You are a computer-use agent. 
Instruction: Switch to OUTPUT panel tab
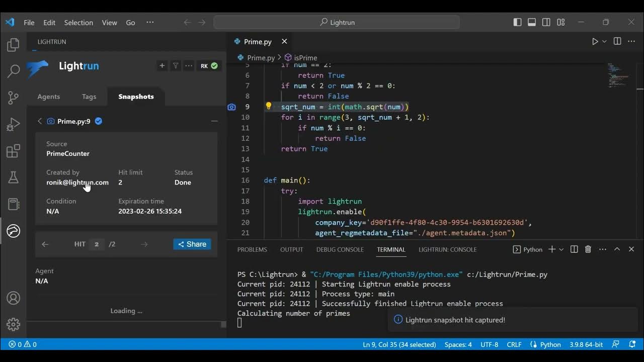(292, 249)
